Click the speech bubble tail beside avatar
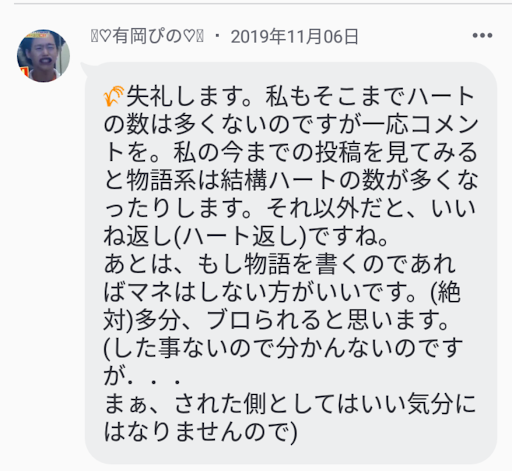Image resolution: width=512 pixels, height=471 pixels. pyautogui.click(x=86, y=67)
